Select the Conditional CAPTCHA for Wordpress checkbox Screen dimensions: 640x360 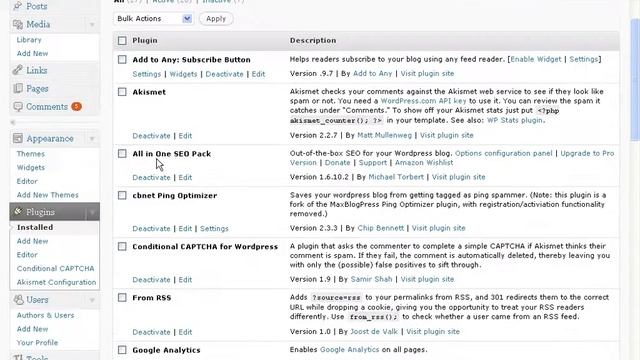(122, 247)
